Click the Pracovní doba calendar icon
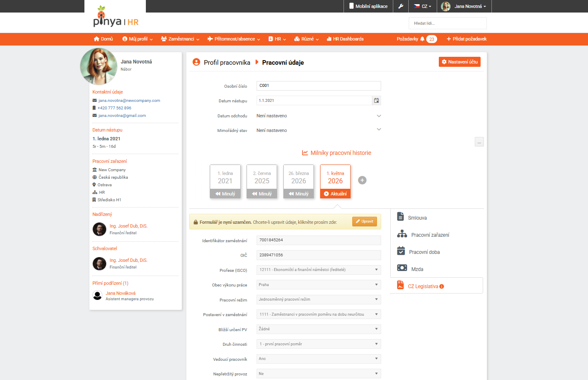 point(401,251)
